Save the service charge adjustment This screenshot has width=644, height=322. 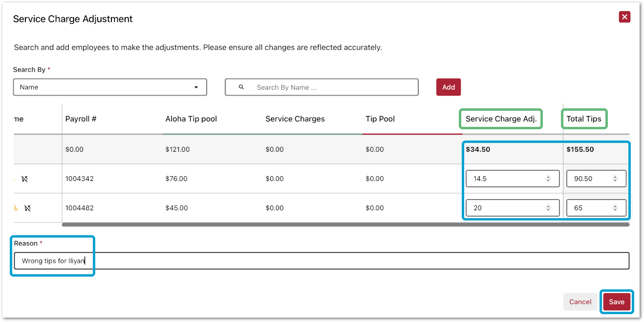point(616,302)
